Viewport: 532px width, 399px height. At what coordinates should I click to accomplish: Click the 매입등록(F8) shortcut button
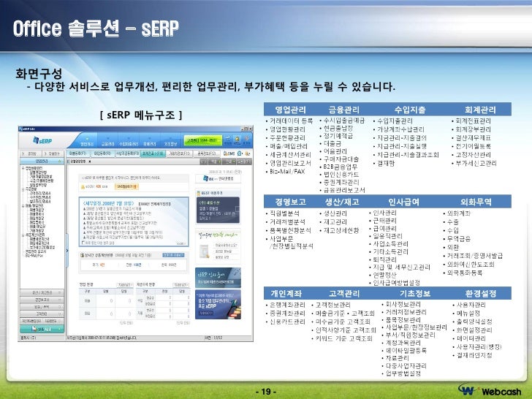(x=102, y=153)
